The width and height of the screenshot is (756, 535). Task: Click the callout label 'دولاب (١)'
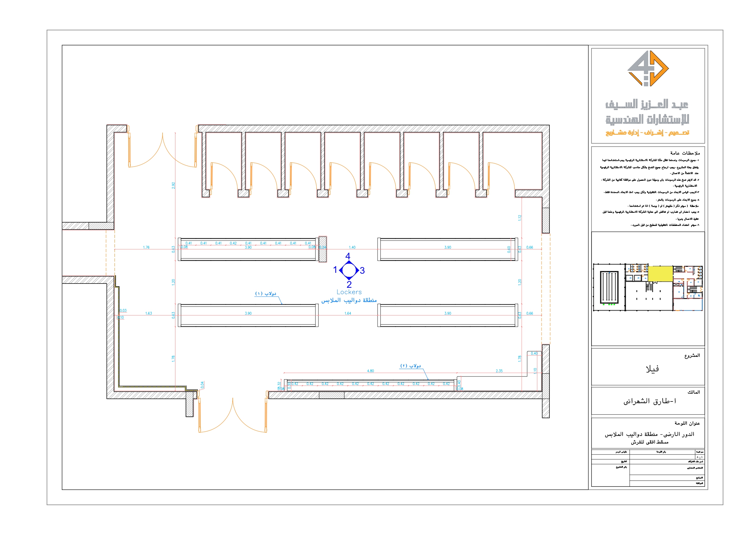point(265,293)
